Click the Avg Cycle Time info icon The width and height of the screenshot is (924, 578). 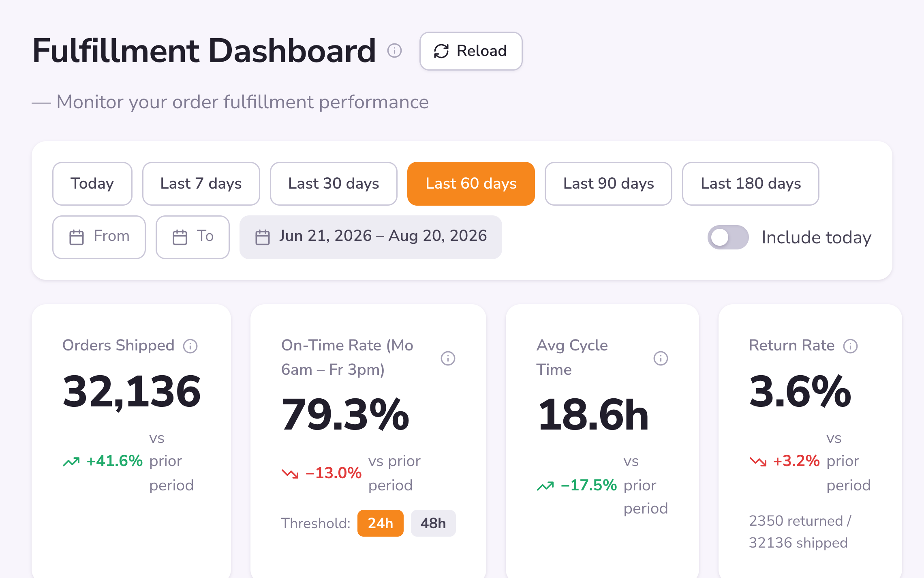coord(661,358)
